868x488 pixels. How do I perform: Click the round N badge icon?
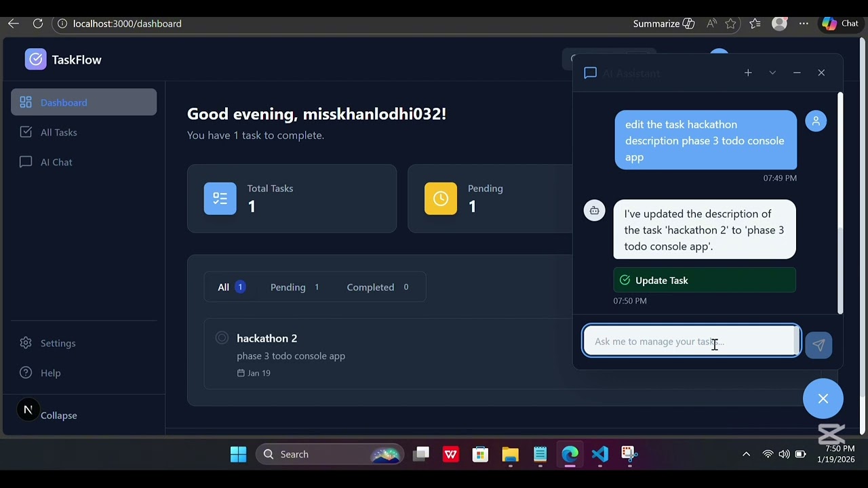[x=28, y=409]
